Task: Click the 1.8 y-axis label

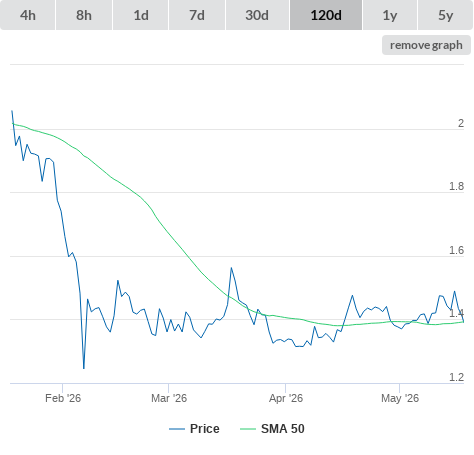Action: point(456,186)
